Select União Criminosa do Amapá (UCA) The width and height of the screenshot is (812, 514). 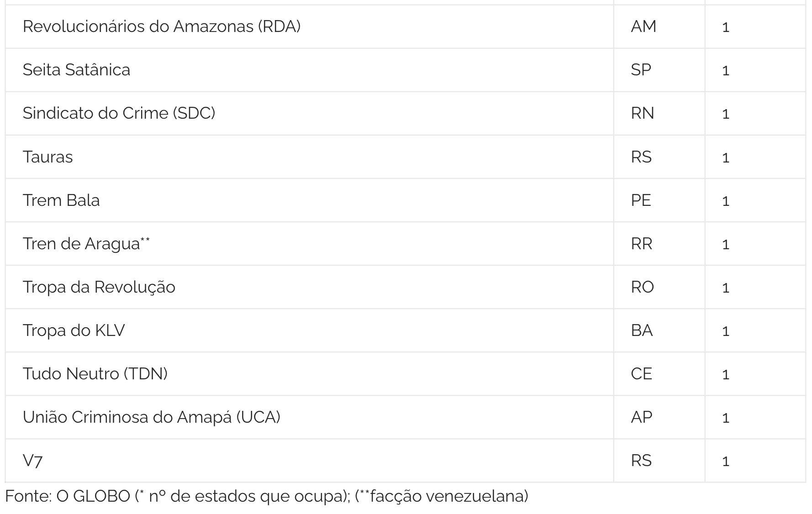click(151, 417)
